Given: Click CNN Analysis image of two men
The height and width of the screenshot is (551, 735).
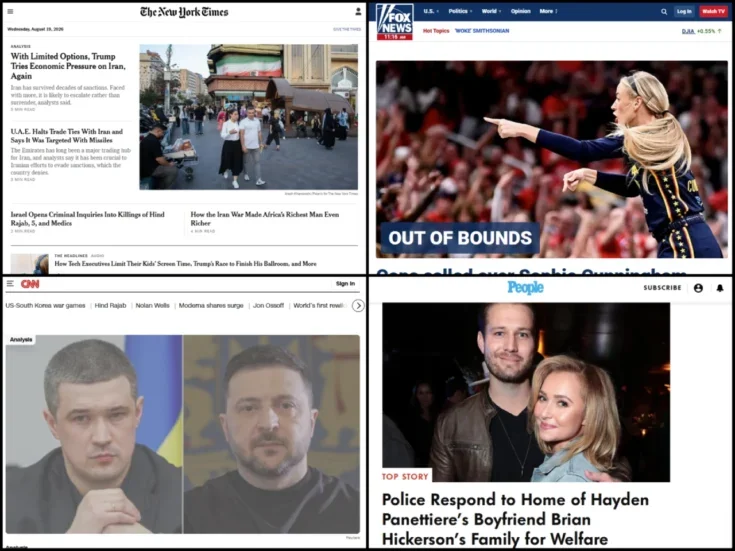Looking at the screenshot, I should (x=183, y=434).
